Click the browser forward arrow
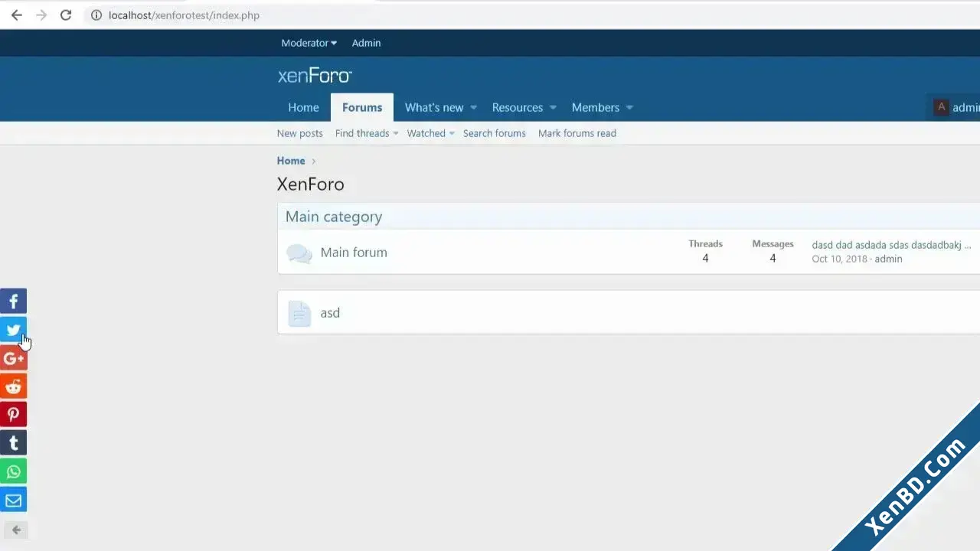Viewport: 980px width, 551px height. pos(41,15)
